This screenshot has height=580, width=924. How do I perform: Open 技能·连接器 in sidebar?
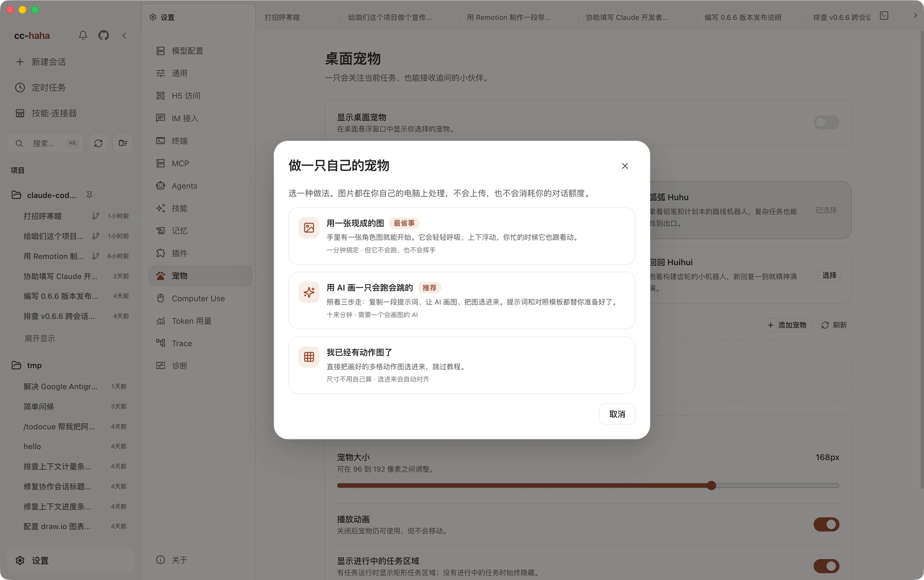pos(70,113)
